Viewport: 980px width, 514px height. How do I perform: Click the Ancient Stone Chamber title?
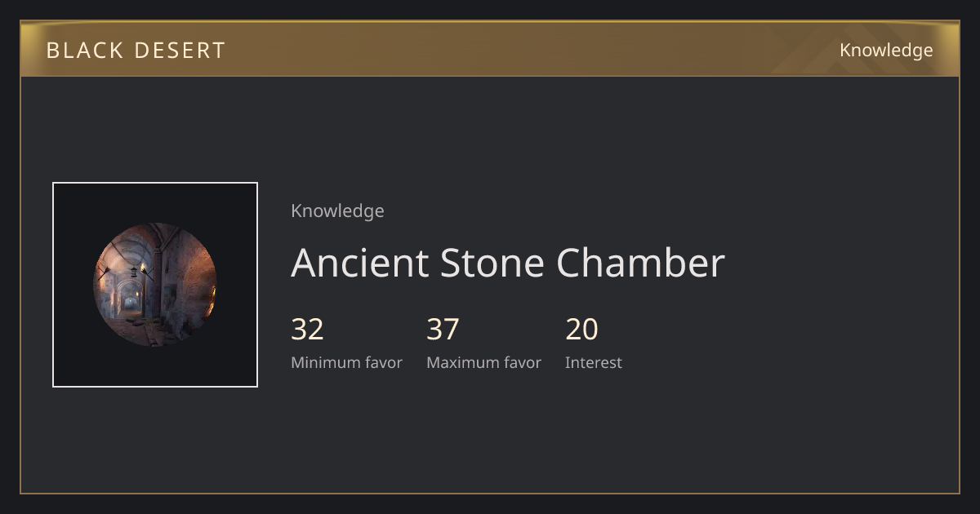click(x=508, y=263)
